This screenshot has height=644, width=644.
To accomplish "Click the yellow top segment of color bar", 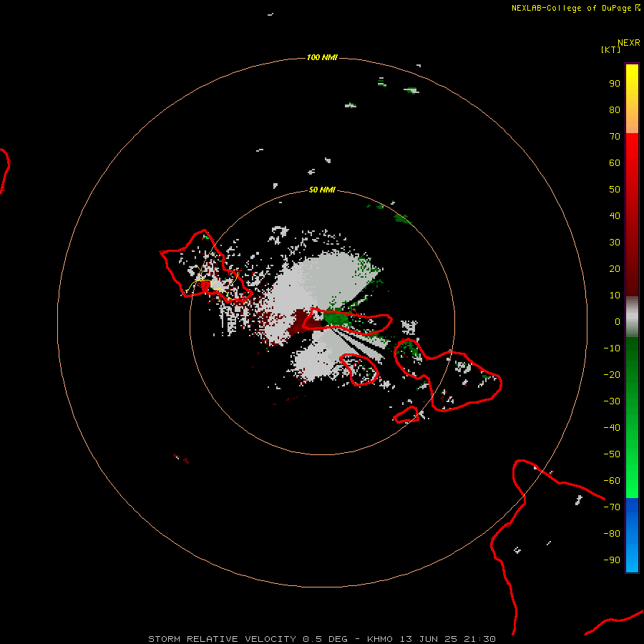I will click(x=632, y=99).
